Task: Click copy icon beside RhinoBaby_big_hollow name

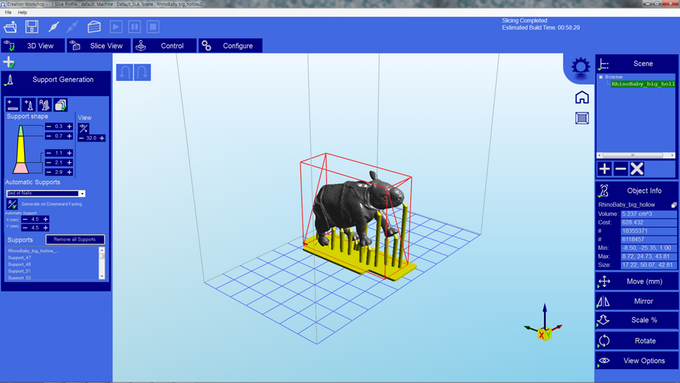Action: [x=673, y=205]
